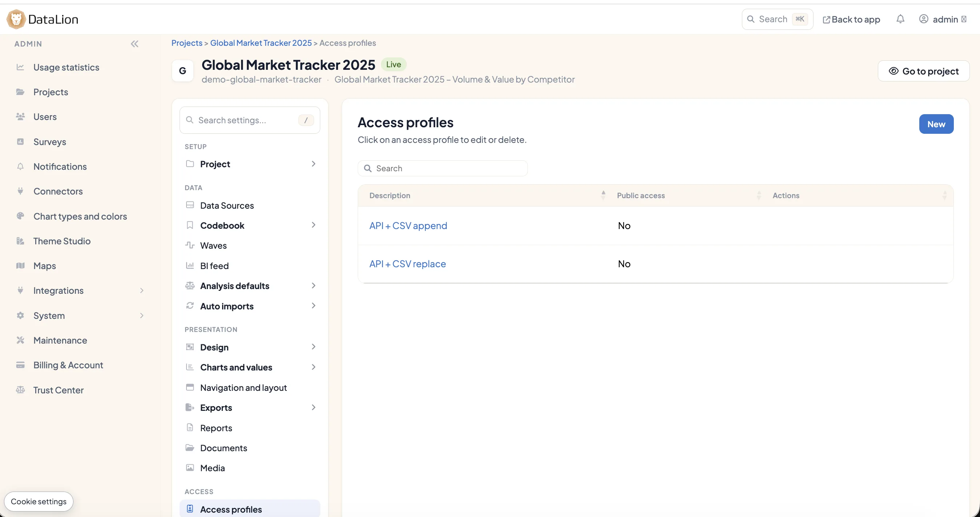Click the Live status badge

[x=393, y=64]
